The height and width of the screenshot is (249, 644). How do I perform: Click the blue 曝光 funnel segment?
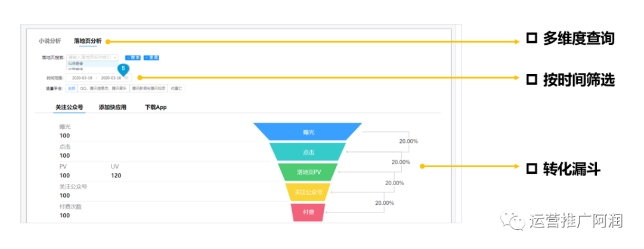pos(308,131)
